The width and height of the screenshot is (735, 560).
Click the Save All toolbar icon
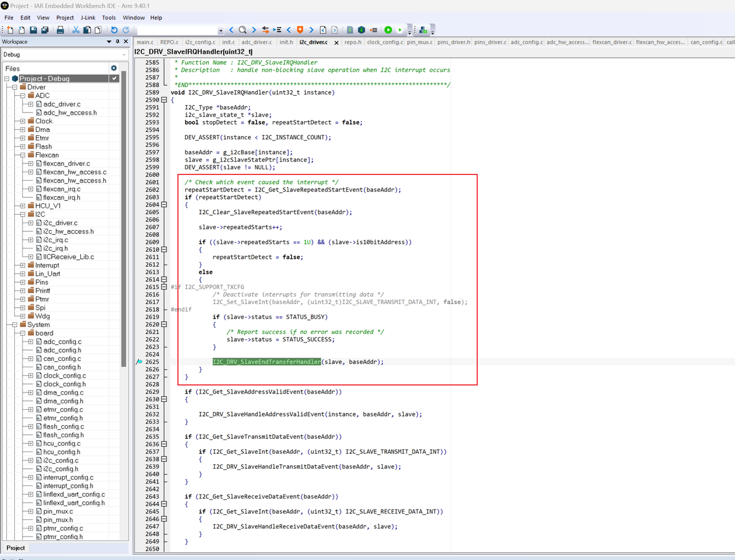pos(45,30)
